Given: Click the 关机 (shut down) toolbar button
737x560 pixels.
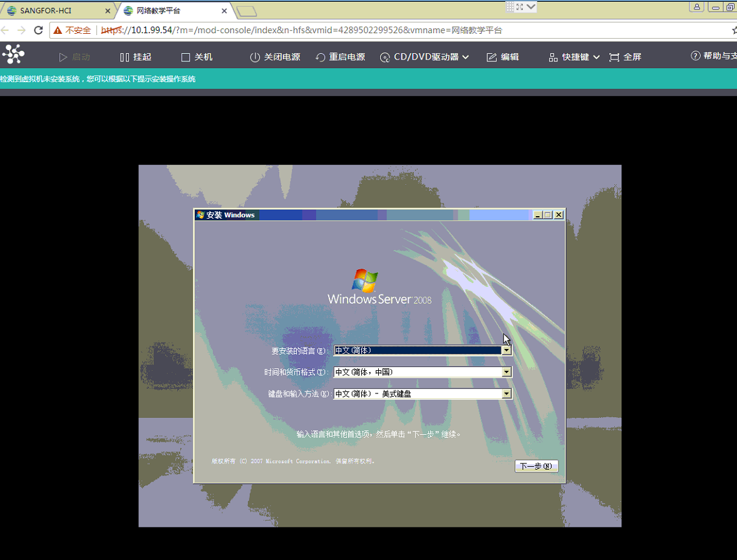Looking at the screenshot, I should point(197,57).
